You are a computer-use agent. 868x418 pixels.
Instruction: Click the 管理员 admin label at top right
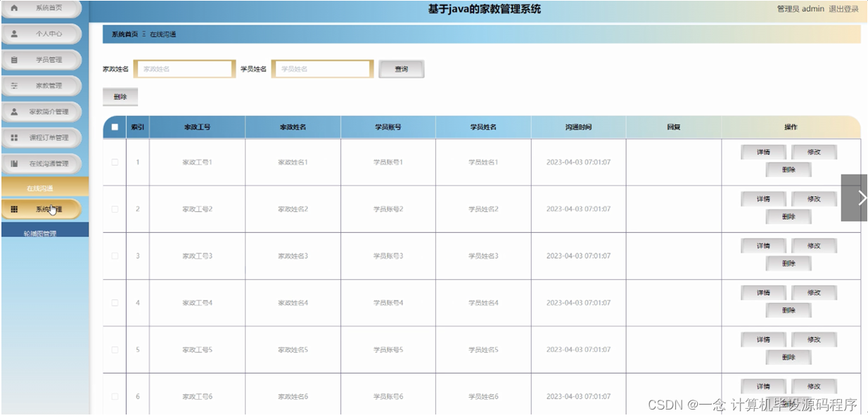point(800,9)
